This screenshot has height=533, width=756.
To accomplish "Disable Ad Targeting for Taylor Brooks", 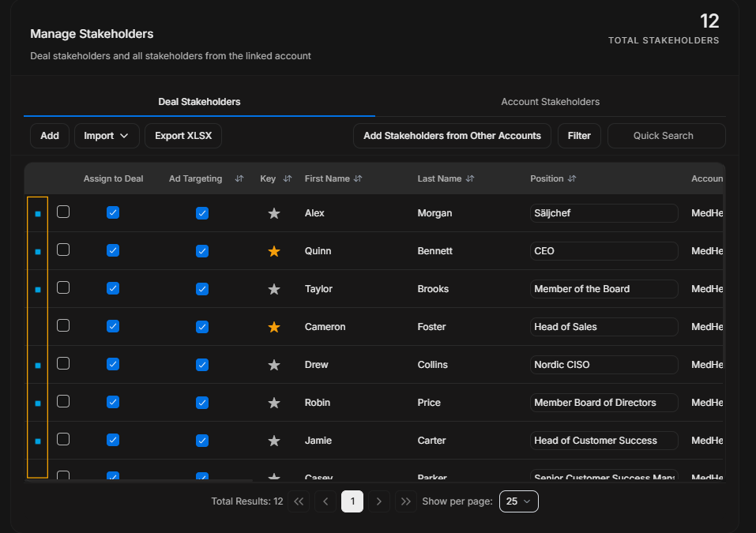I will 202,289.
